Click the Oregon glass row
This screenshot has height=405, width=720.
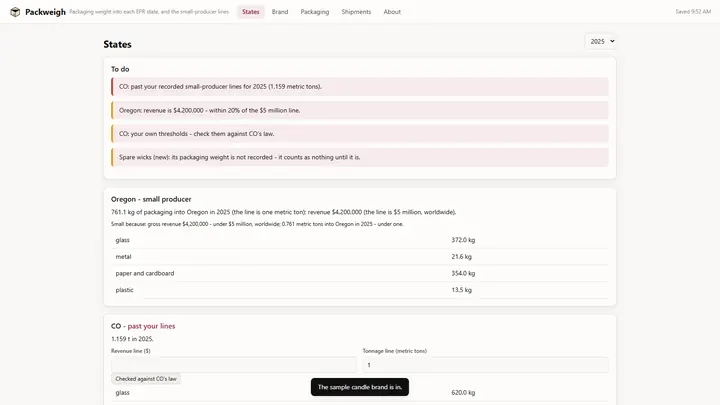pos(360,240)
